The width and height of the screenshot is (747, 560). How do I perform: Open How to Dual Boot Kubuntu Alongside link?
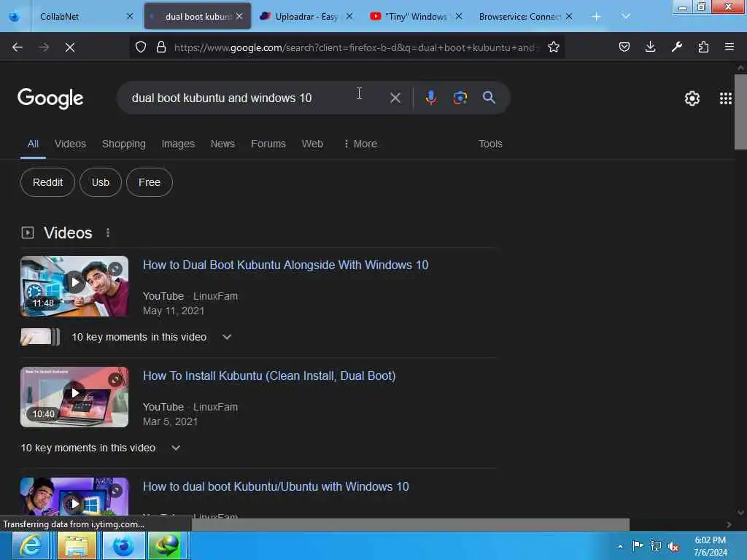(x=285, y=265)
